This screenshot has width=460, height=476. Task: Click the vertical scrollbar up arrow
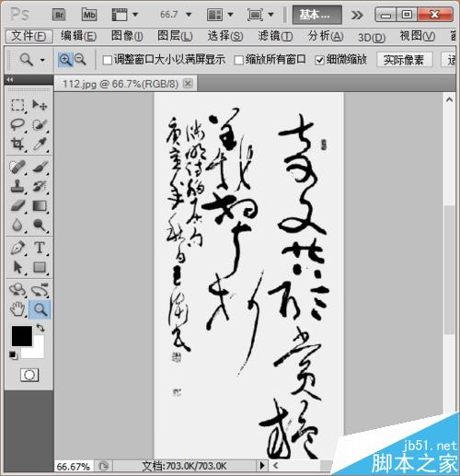(449, 99)
